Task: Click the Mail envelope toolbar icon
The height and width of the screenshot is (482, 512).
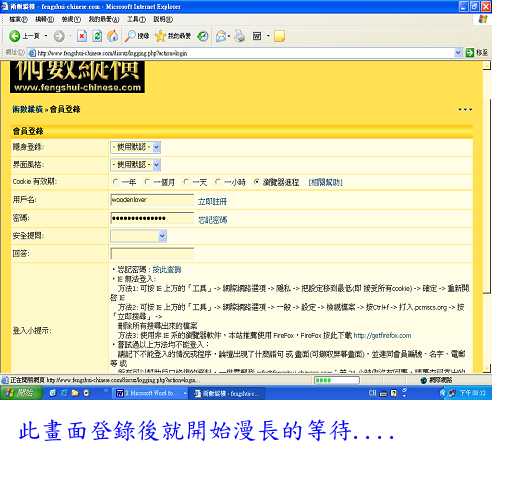Action: pos(221,36)
